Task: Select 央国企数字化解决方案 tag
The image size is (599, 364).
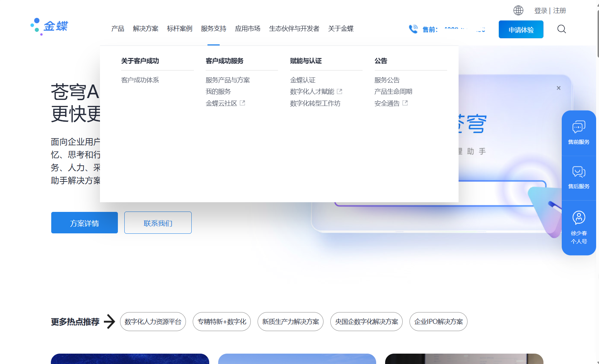Action: [366, 321]
